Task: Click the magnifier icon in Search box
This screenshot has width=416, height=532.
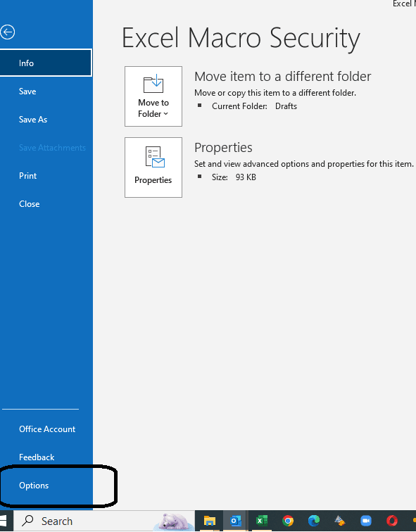Action: point(27,521)
